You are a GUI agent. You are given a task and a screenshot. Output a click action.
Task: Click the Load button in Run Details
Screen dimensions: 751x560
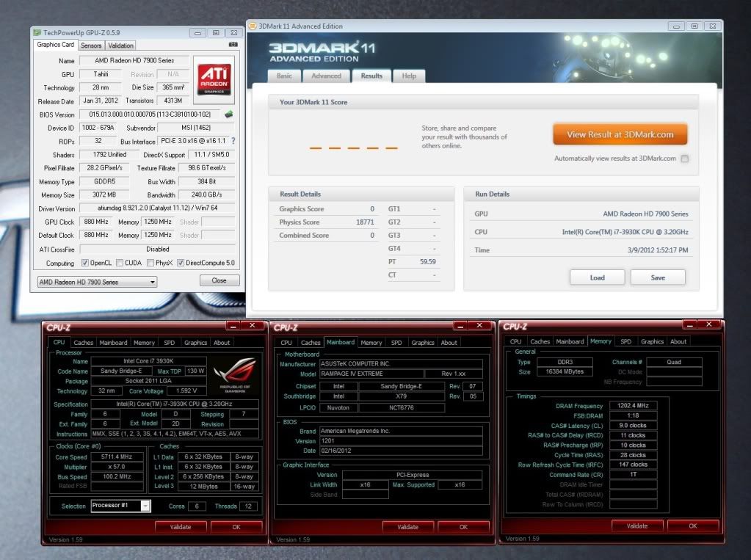(598, 277)
